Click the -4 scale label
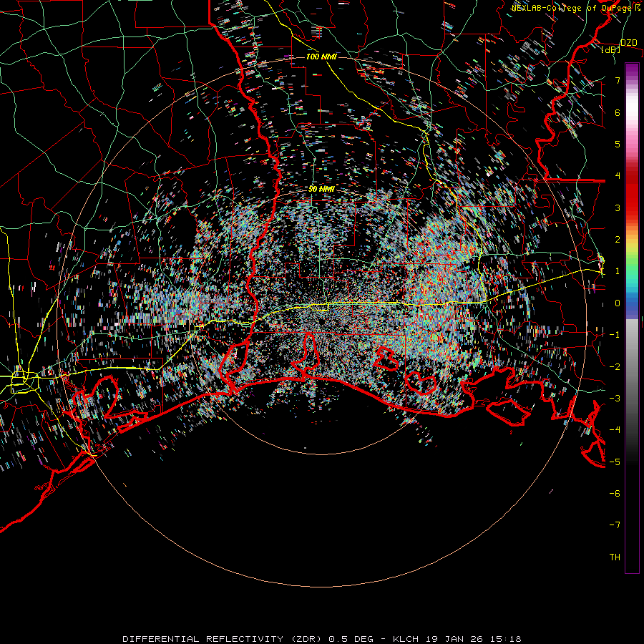Screen dimensions: 644x644 tap(615, 430)
